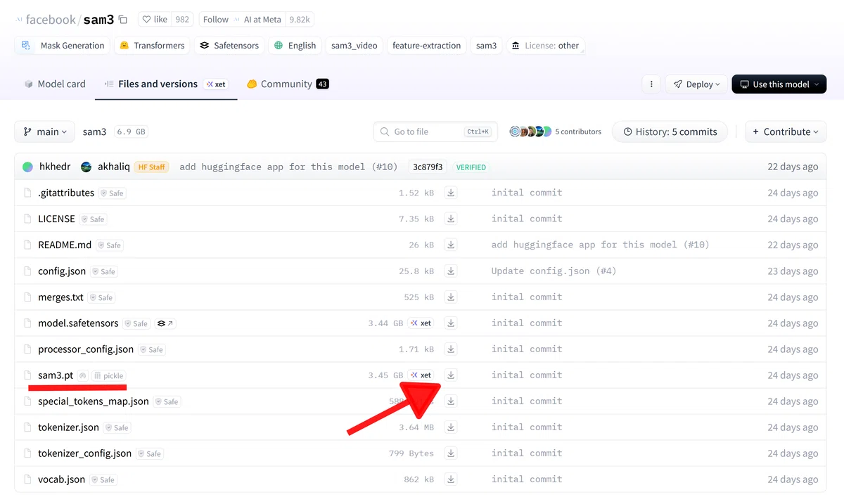Open the Use this model dropdown
The image size is (844, 504).
tap(779, 84)
